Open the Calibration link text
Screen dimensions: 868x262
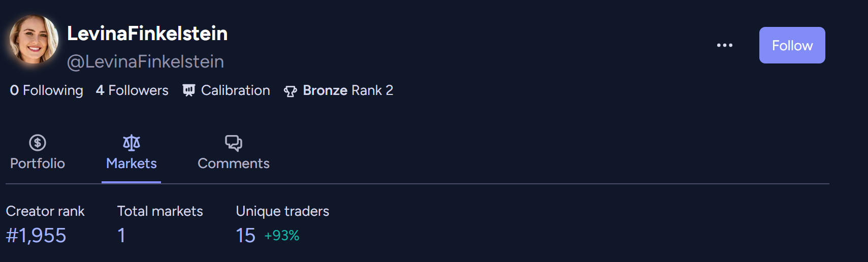point(236,90)
